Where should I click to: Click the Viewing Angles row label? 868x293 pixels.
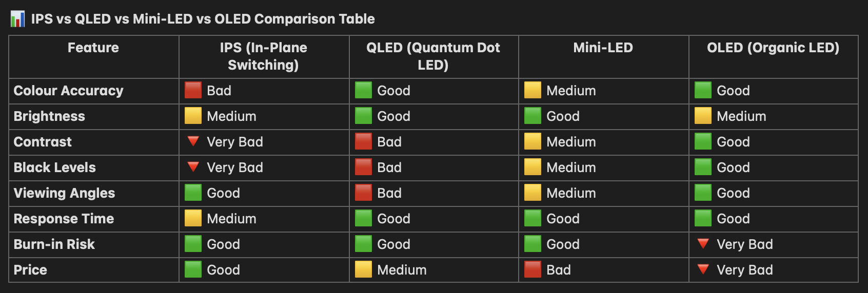64,193
